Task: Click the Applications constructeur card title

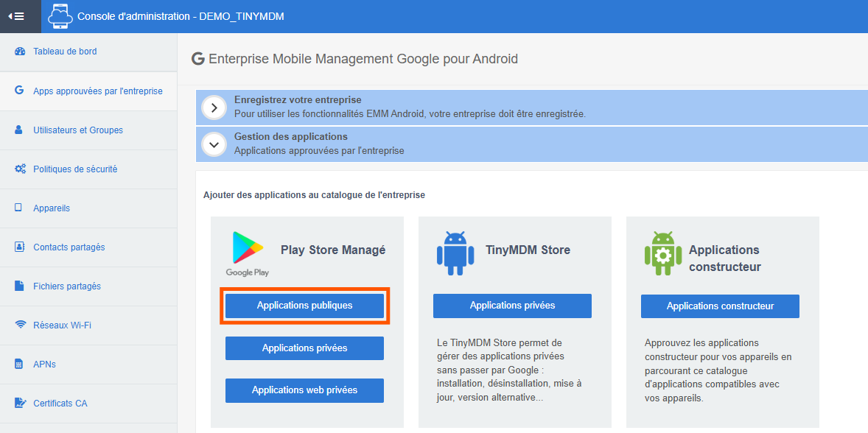Action: click(724, 258)
